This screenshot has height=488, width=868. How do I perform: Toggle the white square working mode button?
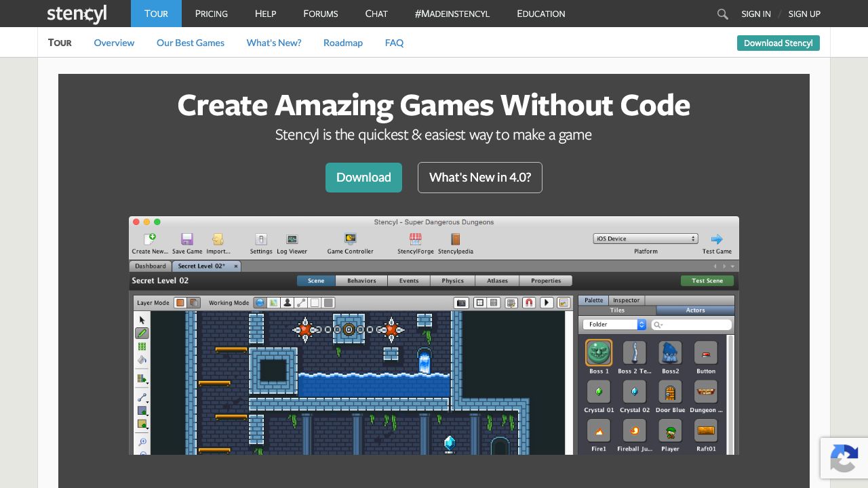click(314, 302)
